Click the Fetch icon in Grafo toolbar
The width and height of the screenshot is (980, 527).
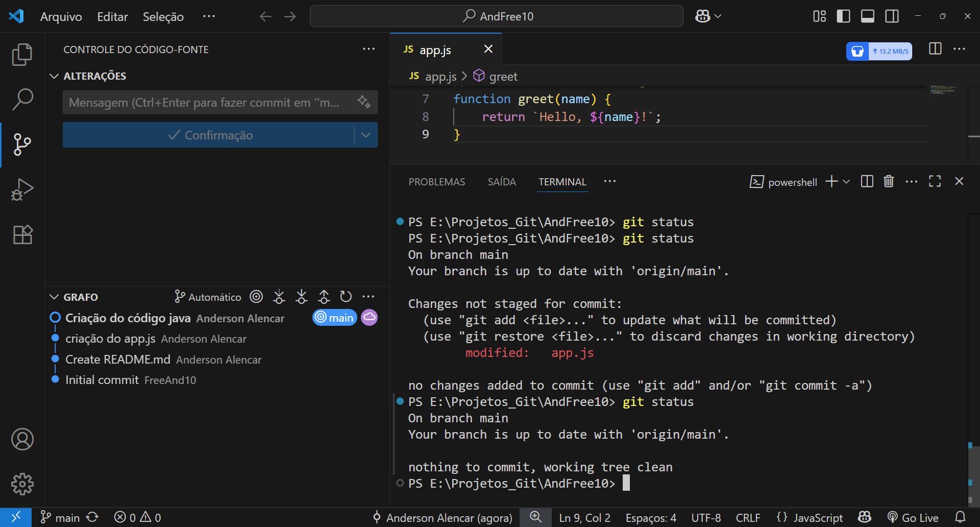pyautogui.click(x=279, y=297)
